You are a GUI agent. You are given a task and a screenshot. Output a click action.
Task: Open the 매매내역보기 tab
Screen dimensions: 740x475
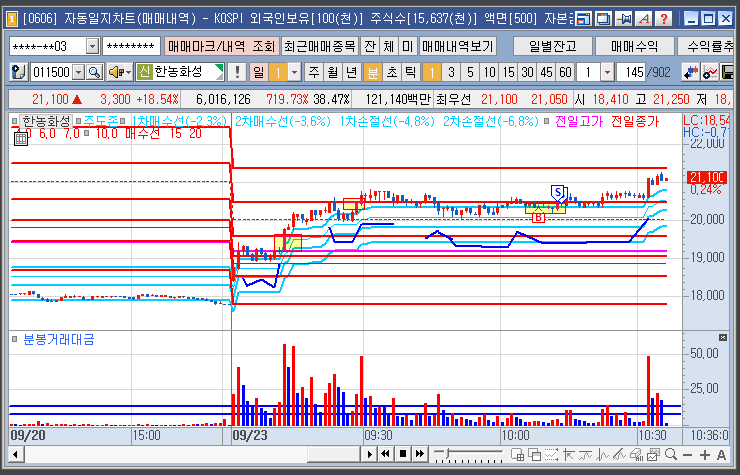[457, 46]
